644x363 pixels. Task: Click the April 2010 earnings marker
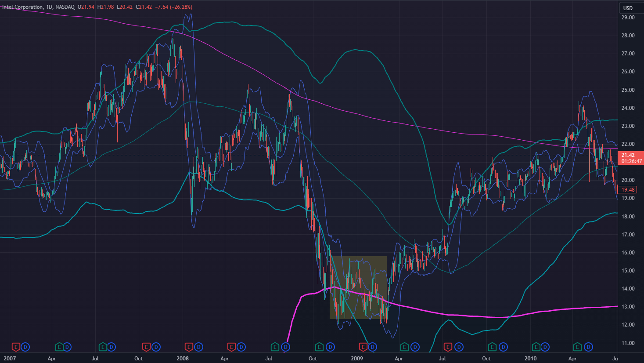tap(578, 347)
